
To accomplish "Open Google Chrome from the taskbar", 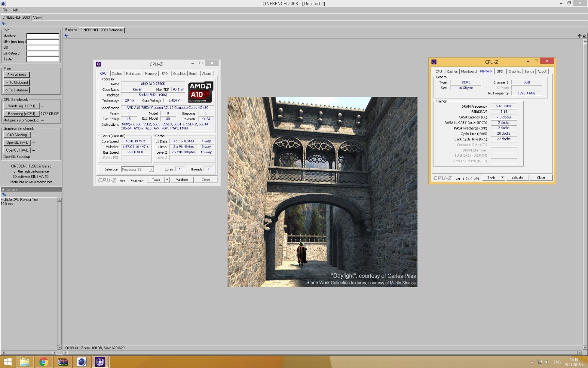I will coord(44,362).
